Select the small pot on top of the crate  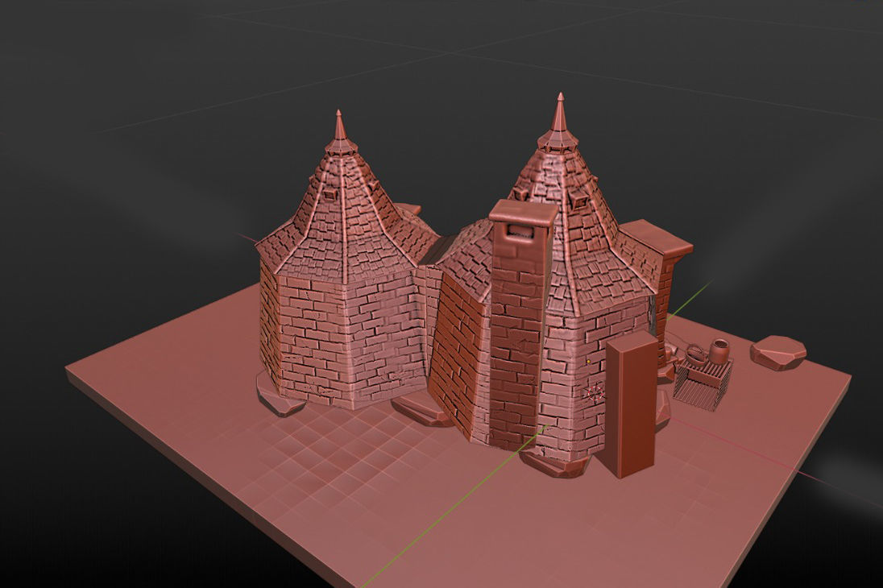(719, 351)
